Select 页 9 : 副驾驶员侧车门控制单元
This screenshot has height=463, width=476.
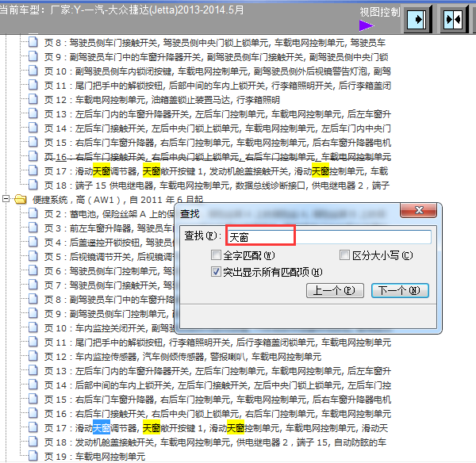click(109, 314)
